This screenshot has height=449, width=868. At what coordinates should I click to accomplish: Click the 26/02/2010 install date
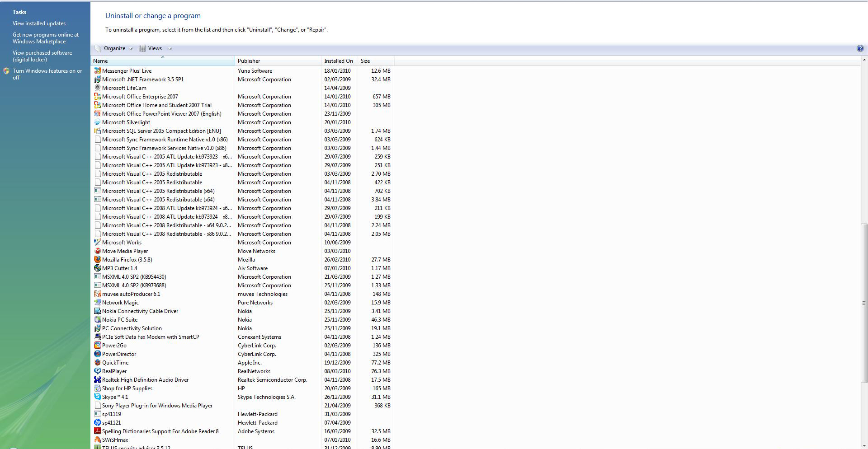pos(337,259)
